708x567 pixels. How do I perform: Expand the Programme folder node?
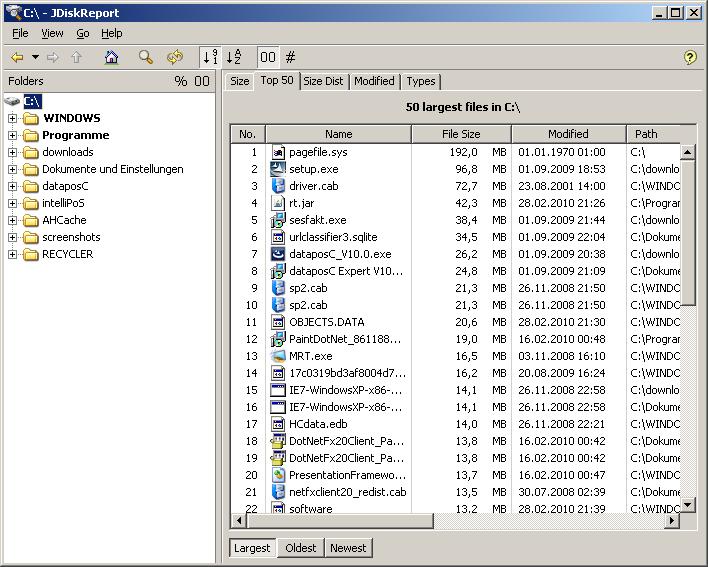click(x=13, y=135)
